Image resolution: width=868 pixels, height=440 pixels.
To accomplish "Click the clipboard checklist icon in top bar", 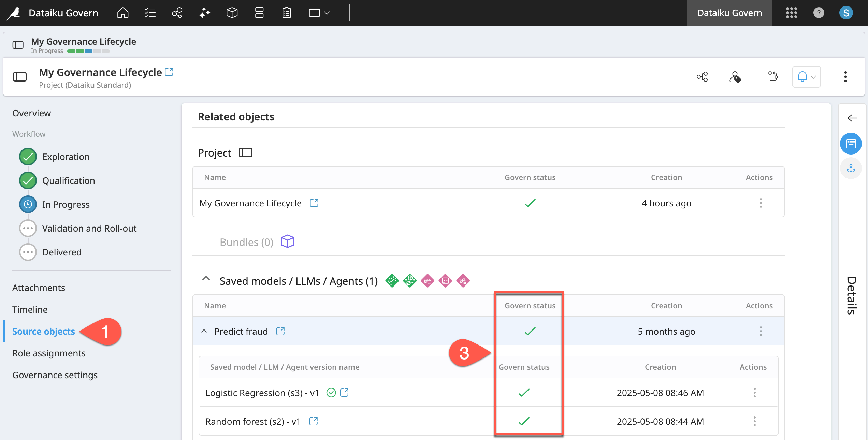I will click(286, 13).
